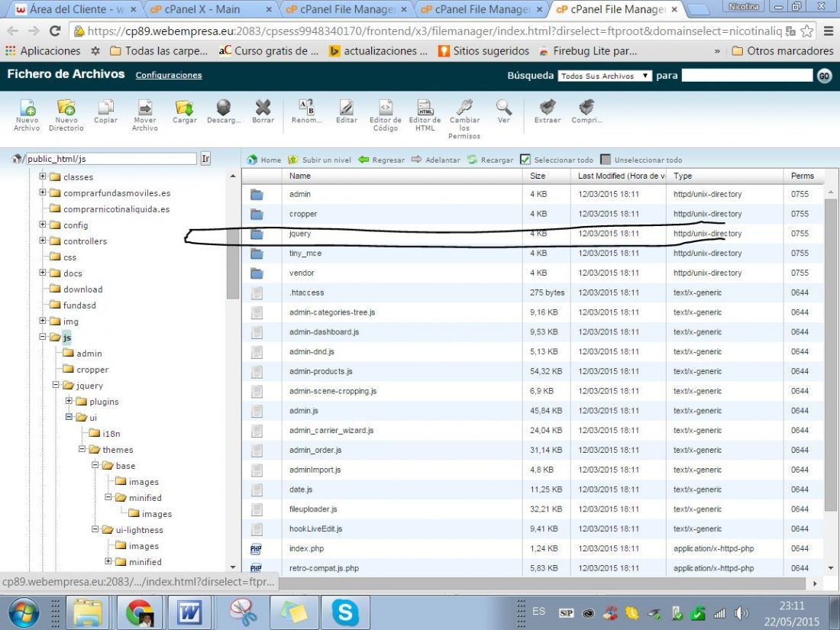The image size is (840, 630).
Task: Expand the img folder node
Action: [x=42, y=321]
